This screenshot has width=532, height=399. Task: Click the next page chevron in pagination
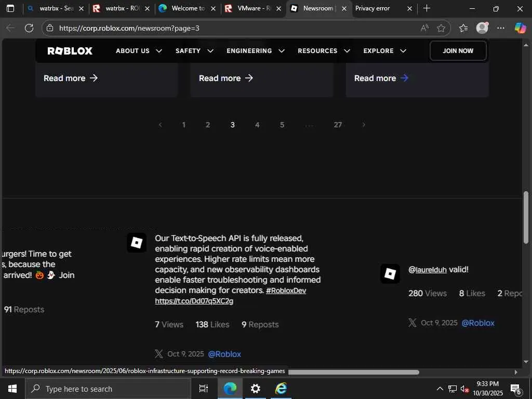click(x=364, y=125)
